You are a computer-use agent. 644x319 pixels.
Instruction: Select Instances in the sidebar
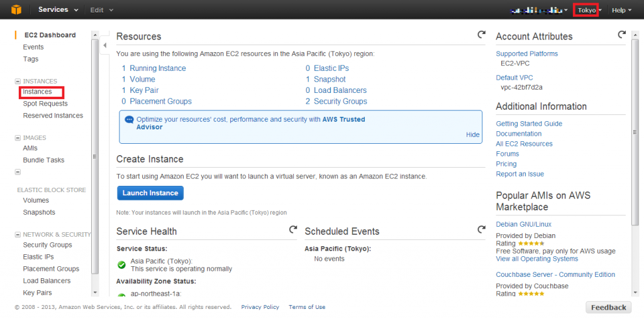pos(37,92)
